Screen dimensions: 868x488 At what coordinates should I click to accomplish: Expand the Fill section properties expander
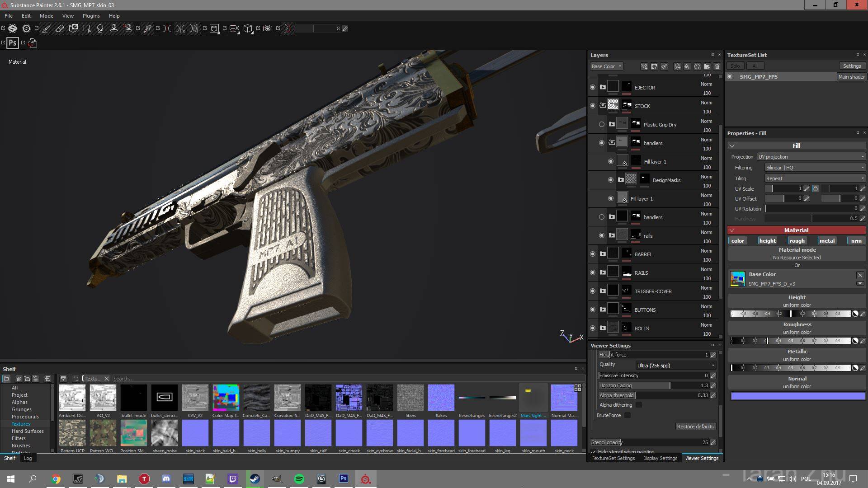tap(731, 145)
